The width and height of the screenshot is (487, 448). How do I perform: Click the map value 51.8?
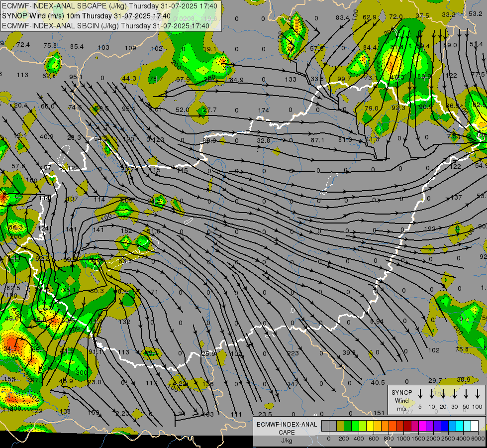[x=153, y=231]
